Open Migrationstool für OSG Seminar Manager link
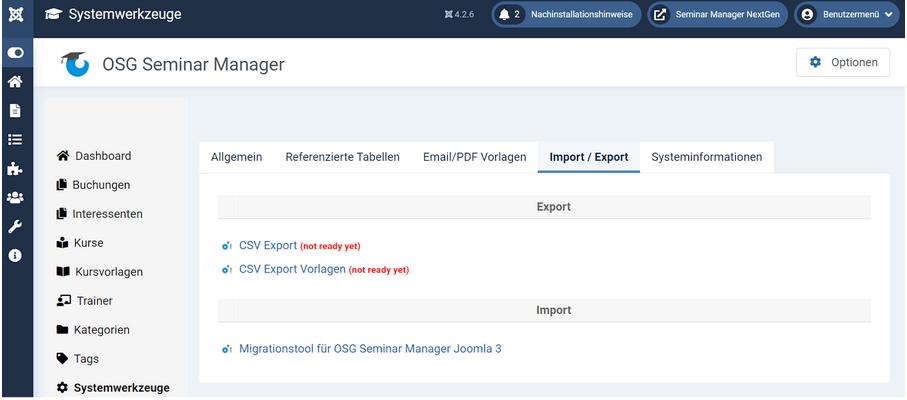 (370, 349)
